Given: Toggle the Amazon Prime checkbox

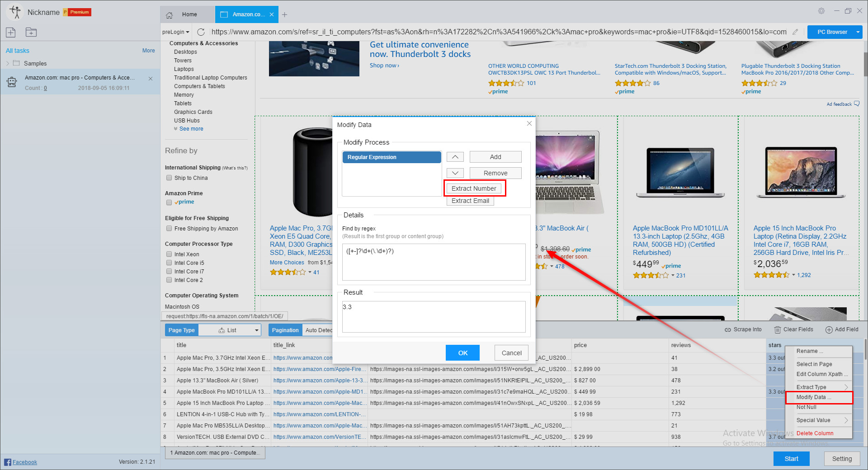Looking at the screenshot, I should [169, 202].
